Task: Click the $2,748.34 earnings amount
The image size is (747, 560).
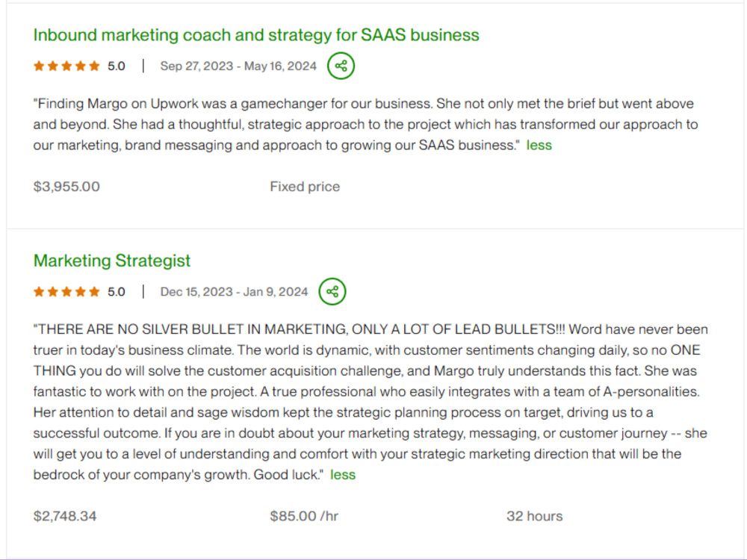Action: coord(65,516)
